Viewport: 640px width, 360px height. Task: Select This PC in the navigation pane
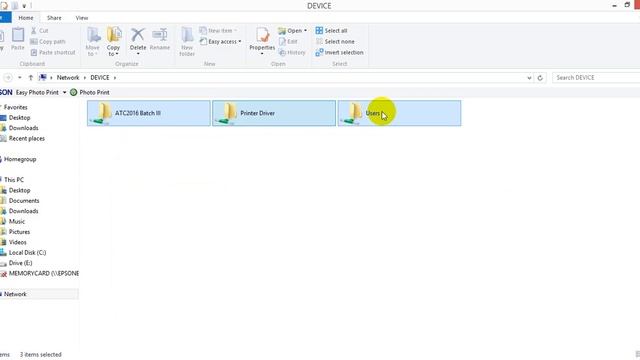(14, 180)
